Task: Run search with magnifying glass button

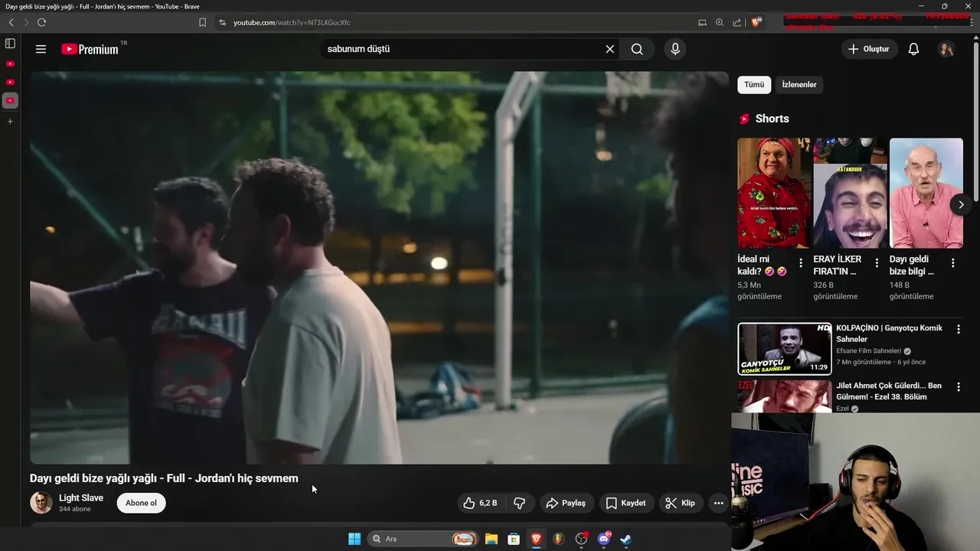Action: pos(637,49)
